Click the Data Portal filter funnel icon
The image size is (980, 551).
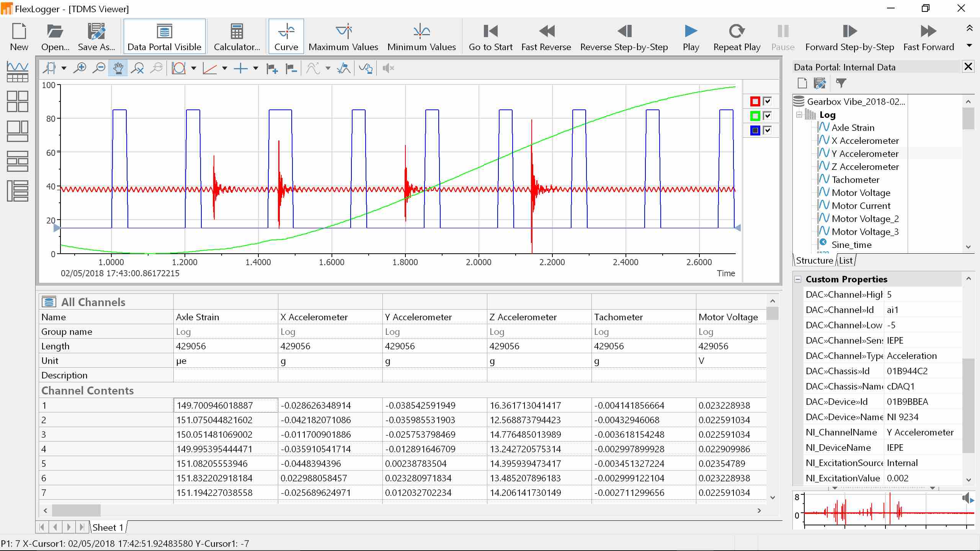841,83
